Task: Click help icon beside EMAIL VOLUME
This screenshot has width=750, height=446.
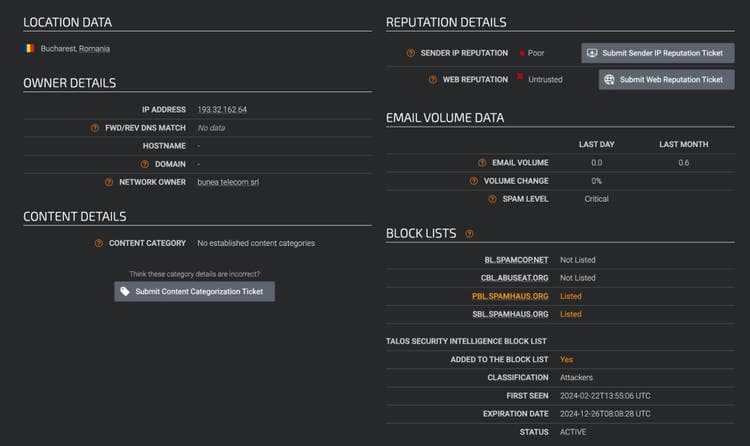Action: pyautogui.click(x=483, y=162)
